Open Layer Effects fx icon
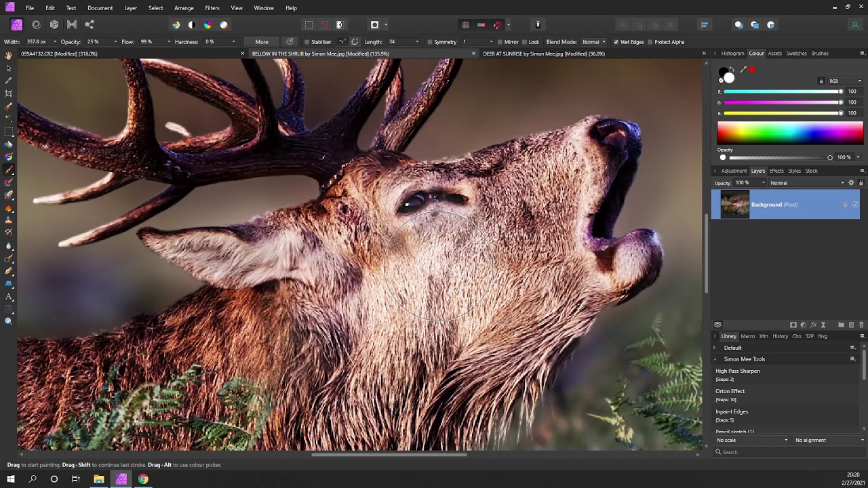This screenshot has width=868, height=488. (x=813, y=325)
